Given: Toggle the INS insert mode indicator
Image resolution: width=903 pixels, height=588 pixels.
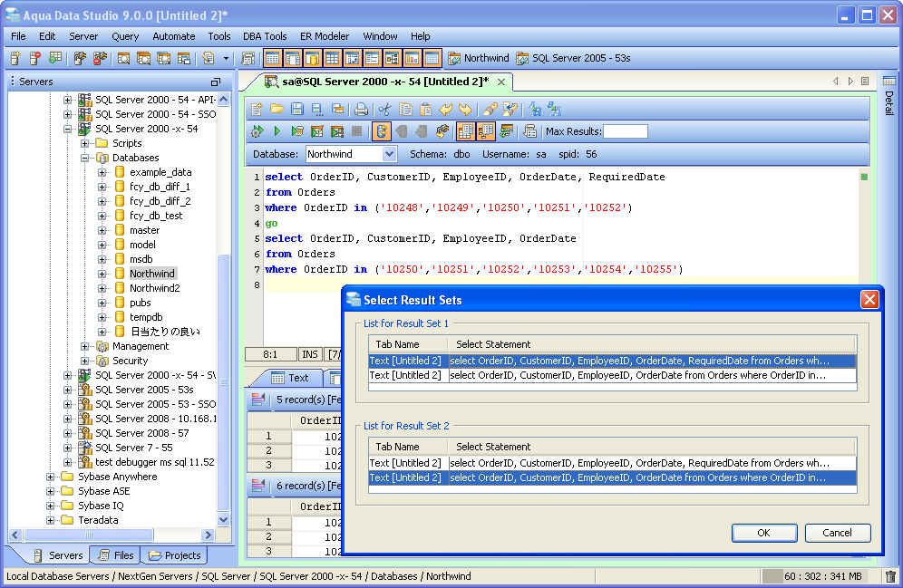Looking at the screenshot, I should 310,354.
